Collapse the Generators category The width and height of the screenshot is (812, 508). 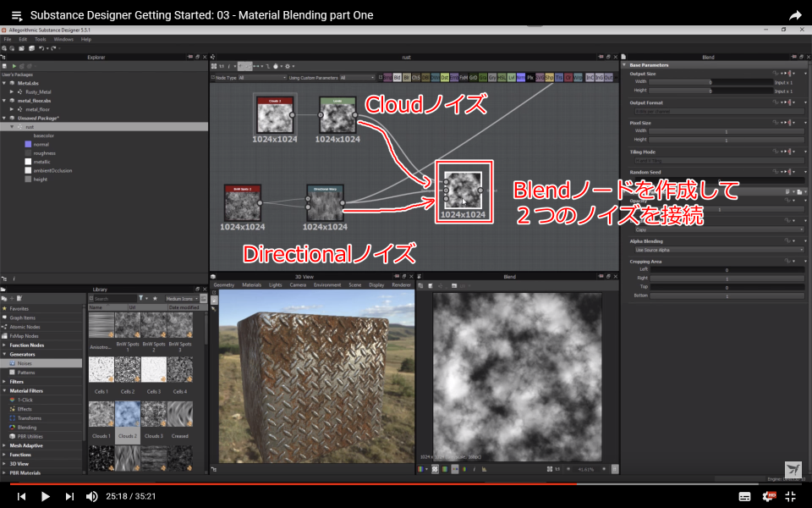4,355
